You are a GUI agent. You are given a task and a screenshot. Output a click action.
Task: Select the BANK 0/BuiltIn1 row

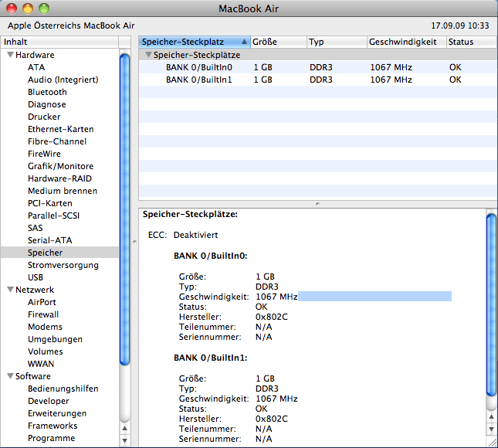pyautogui.click(x=198, y=80)
